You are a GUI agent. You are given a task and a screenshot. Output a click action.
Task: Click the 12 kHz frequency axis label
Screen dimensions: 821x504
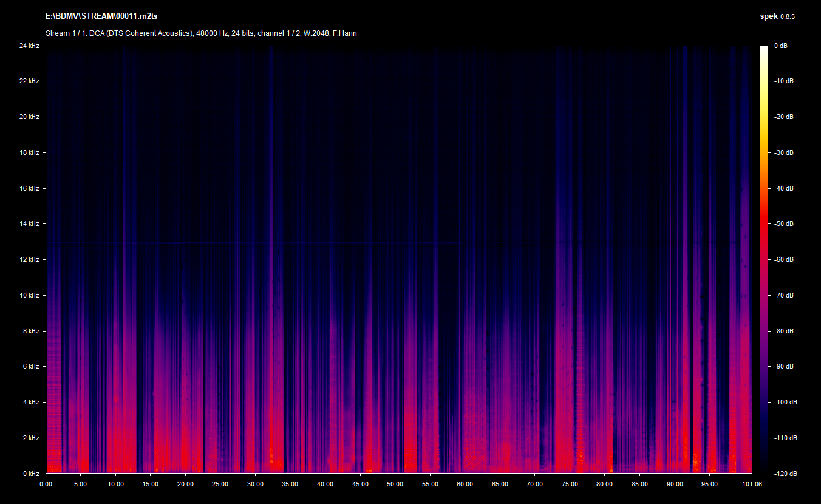(x=29, y=260)
